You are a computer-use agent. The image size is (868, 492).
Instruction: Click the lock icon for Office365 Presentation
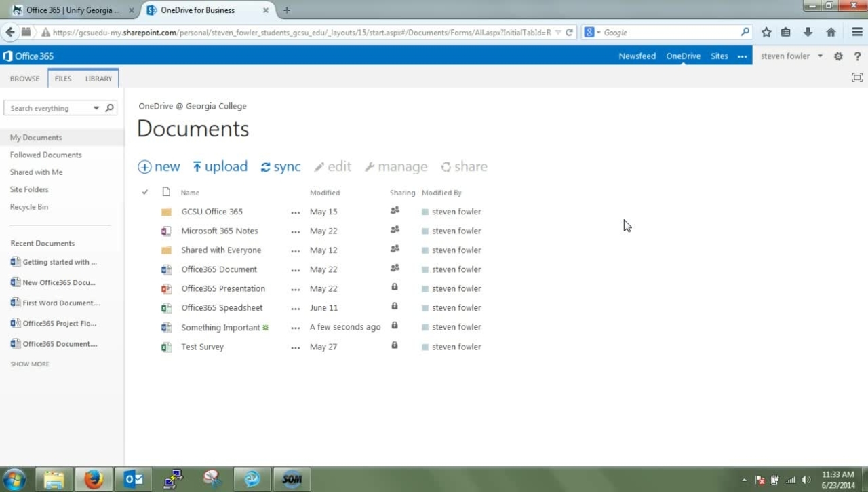[395, 287]
